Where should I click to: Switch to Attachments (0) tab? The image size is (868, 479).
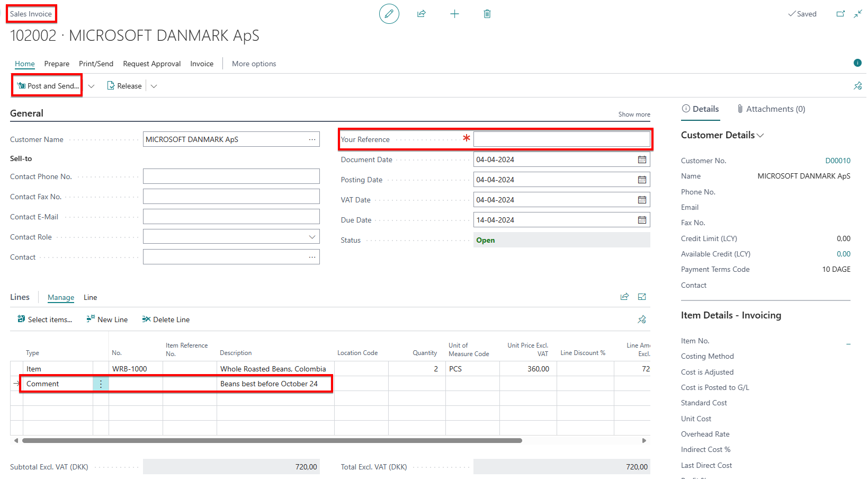[x=771, y=109]
